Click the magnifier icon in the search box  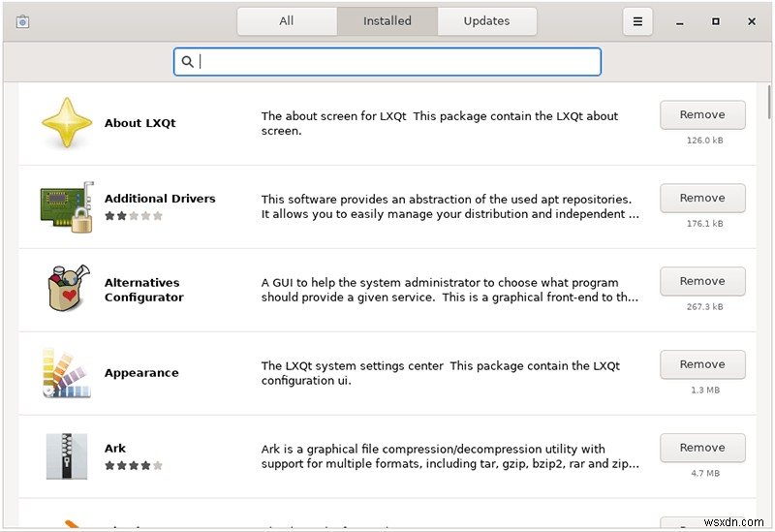point(187,61)
